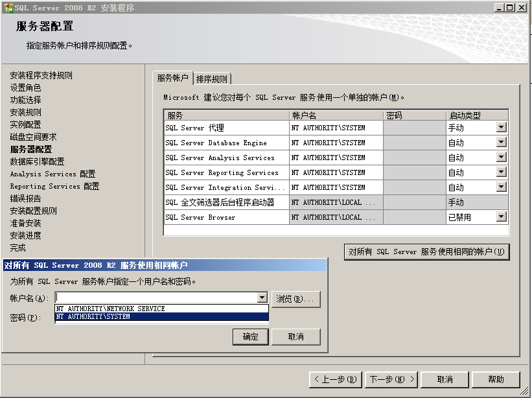This screenshot has width=532, height=398.
Task: Click 磁盘空间要求 step in sidebar
Action: tap(33, 137)
